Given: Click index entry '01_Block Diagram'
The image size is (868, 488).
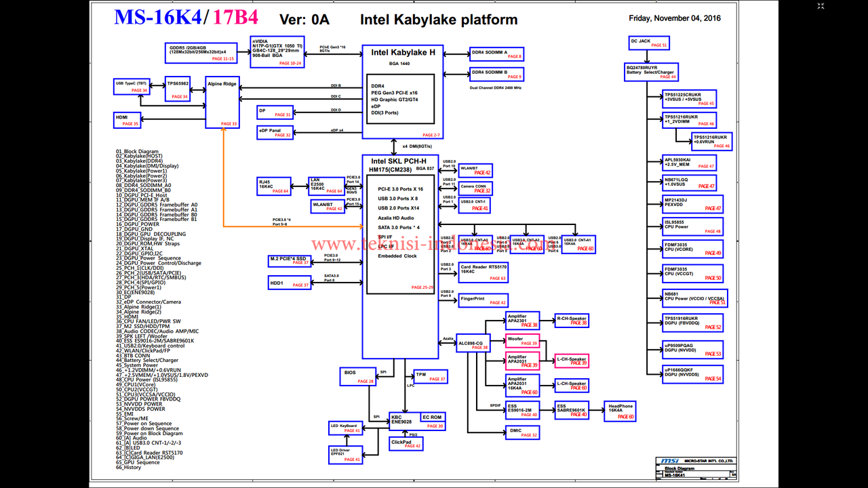Looking at the screenshot, I should pos(137,152).
